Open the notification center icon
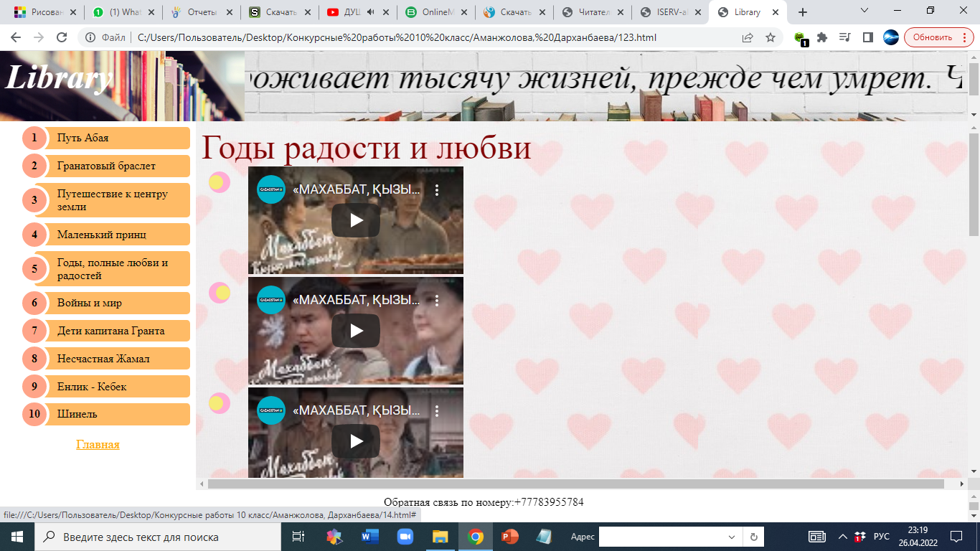This screenshot has width=980, height=551. click(956, 537)
